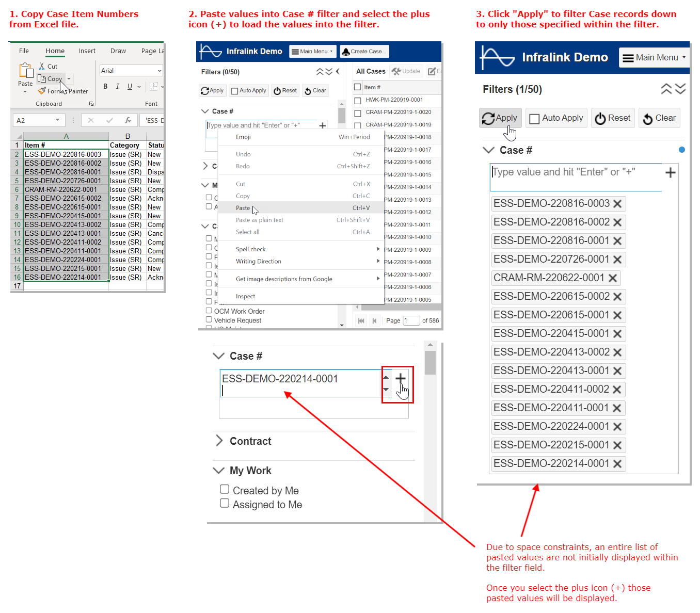Click Create Case bell button
This screenshot has width=700, height=613.
[x=364, y=52]
